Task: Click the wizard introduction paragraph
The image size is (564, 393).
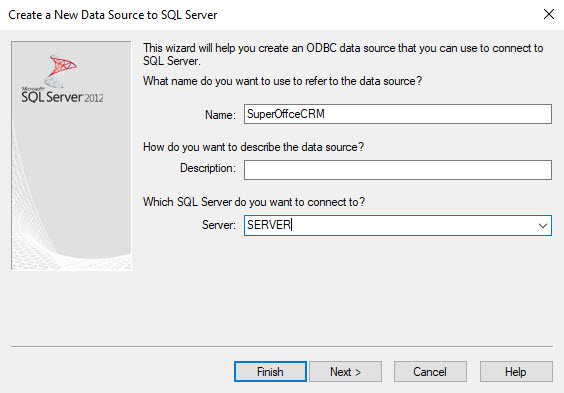Action: pyautogui.click(x=343, y=54)
